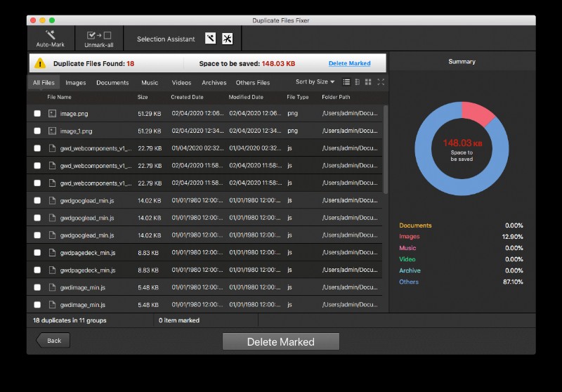The width and height of the screenshot is (562, 392).
Task: Click the Auto-Mark wand icon
Action: point(50,34)
